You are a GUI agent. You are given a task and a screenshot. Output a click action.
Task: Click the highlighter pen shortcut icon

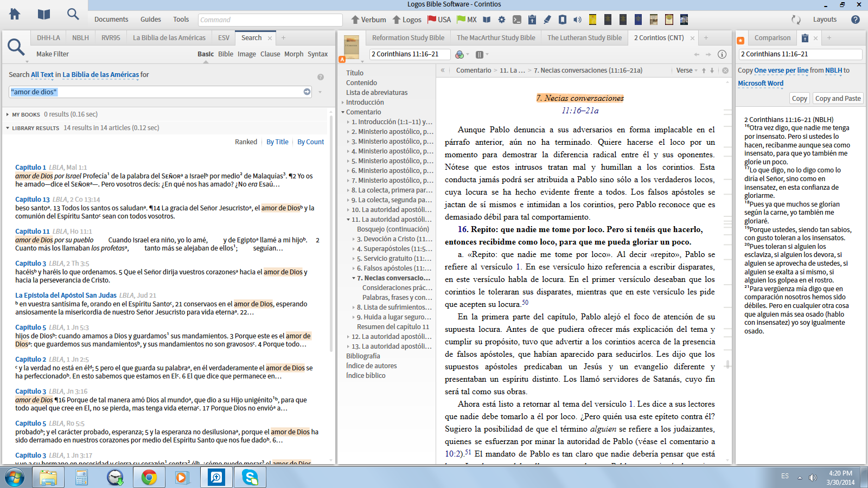click(547, 20)
